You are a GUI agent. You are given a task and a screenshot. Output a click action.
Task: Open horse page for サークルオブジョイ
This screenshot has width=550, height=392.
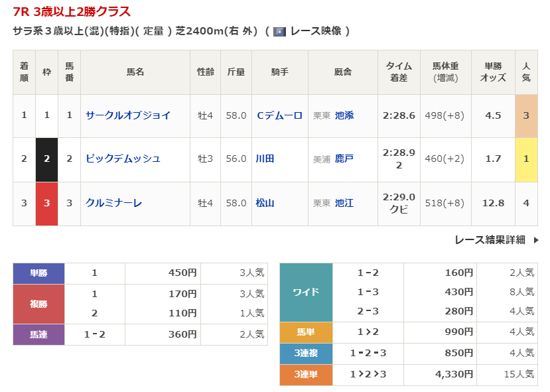tap(128, 115)
